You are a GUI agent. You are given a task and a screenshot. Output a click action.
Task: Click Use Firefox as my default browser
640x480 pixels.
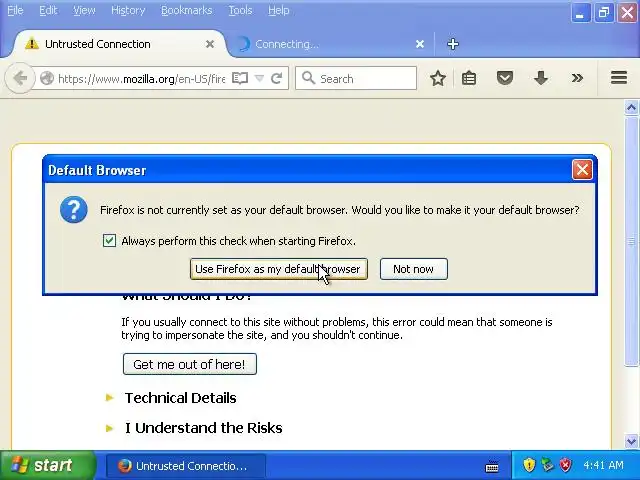point(279,269)
